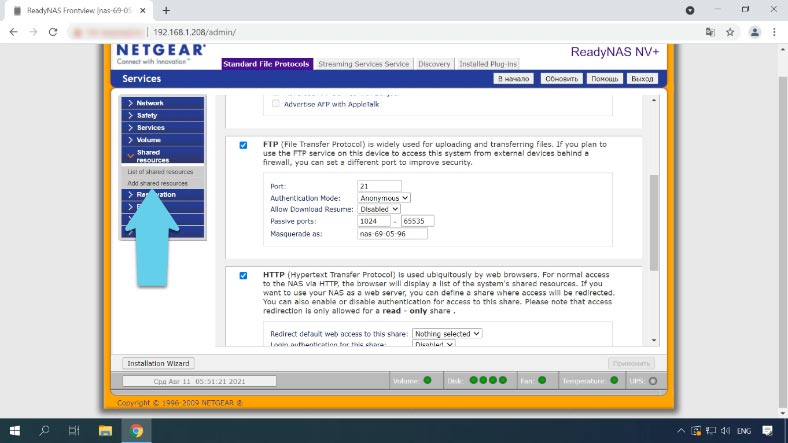Click the panel scroll down arrow
This screenshot has width=788, height=443.
(x=654, y=340)
